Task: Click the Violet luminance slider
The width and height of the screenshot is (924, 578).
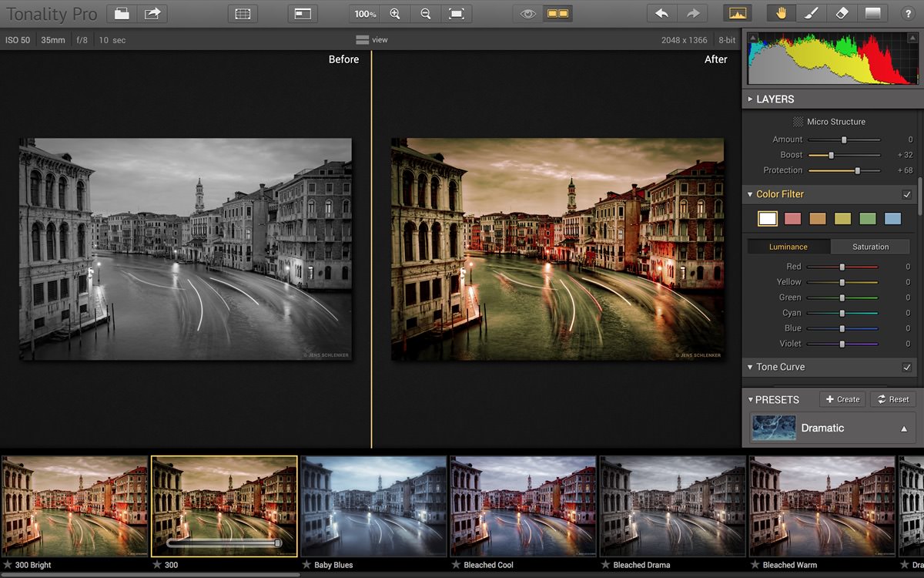Action: click(842, 344)
